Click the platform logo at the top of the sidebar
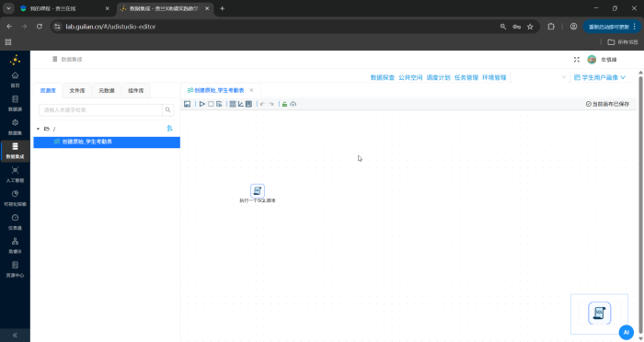Image resolution: width=644 pixels, height=342 pixels. (16, 60)
